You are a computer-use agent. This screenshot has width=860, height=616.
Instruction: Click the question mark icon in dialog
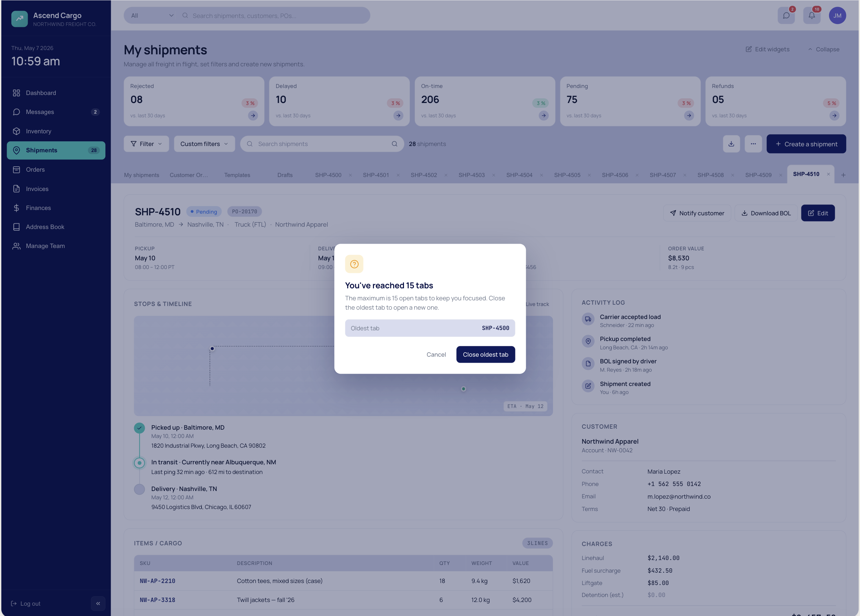(354, 264)
